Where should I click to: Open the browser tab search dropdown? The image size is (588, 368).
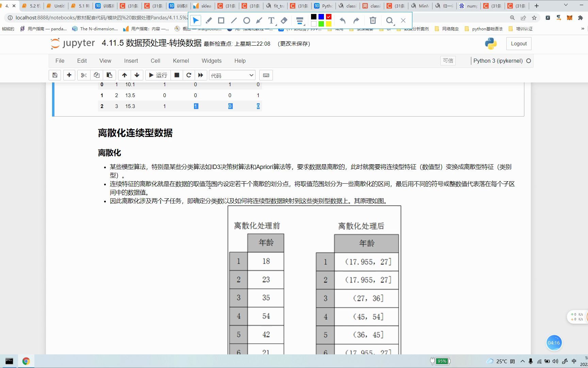point(566,5)
